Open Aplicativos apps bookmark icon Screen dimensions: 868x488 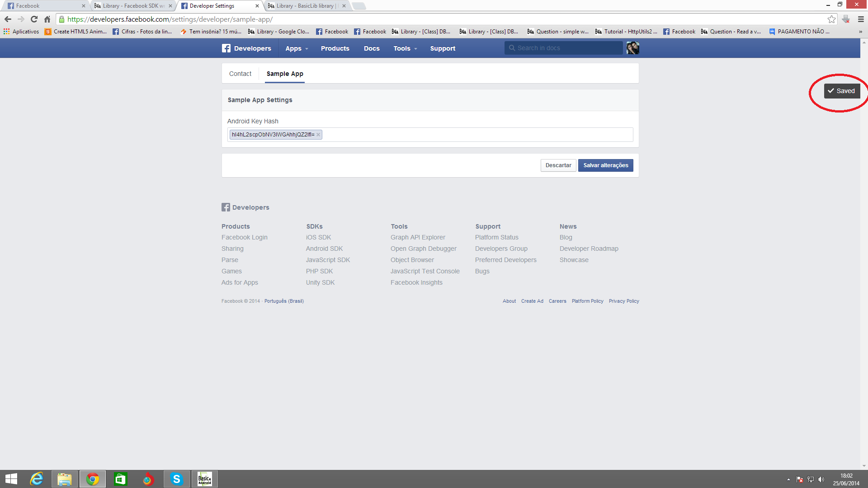(x=21, y=32)
